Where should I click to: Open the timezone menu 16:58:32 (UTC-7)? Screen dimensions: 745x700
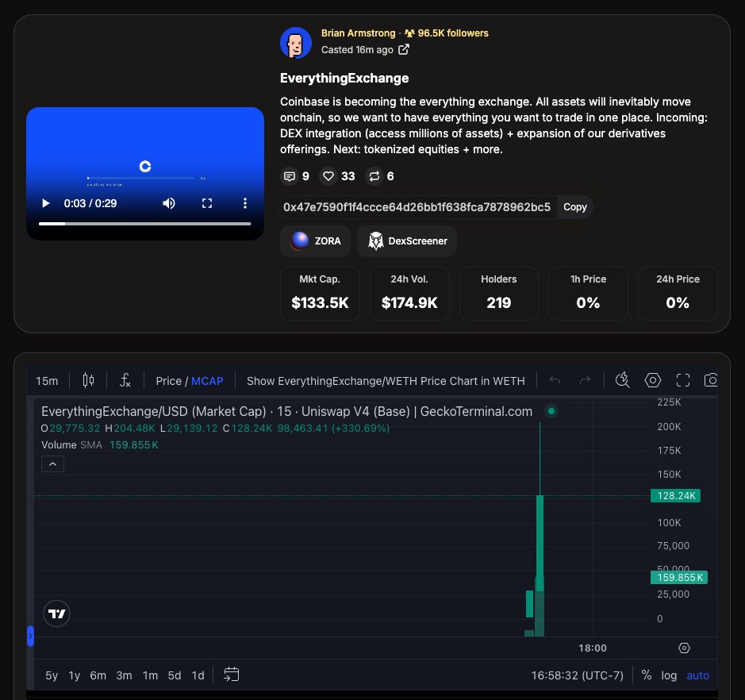point(578,675)
